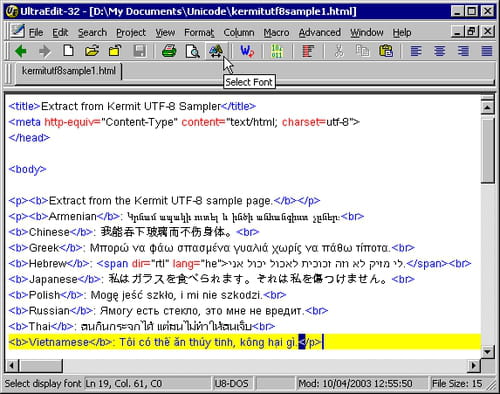500x394 pixels.
Task: Open the View menu
Action: pos(165,32)
